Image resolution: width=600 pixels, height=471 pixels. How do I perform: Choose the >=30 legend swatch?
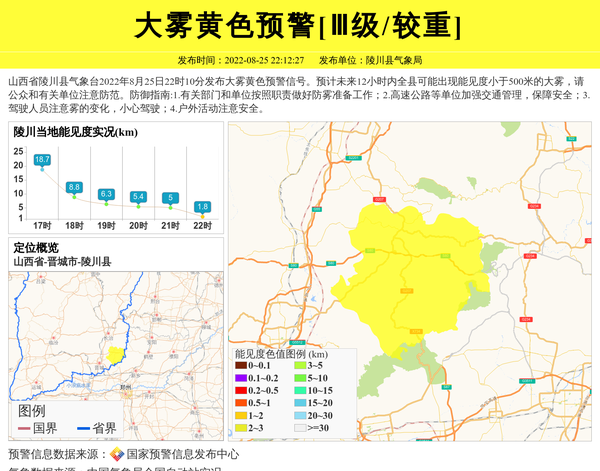tap(299, 428)
